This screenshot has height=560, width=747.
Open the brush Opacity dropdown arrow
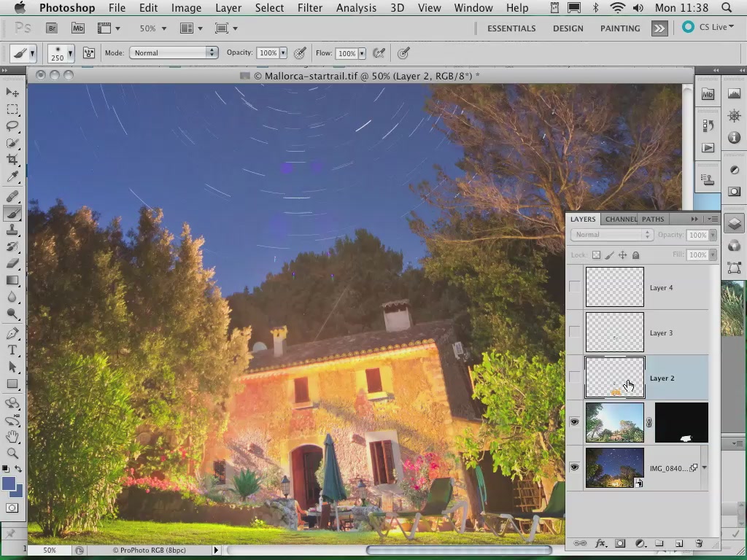[x=283, y=52]
